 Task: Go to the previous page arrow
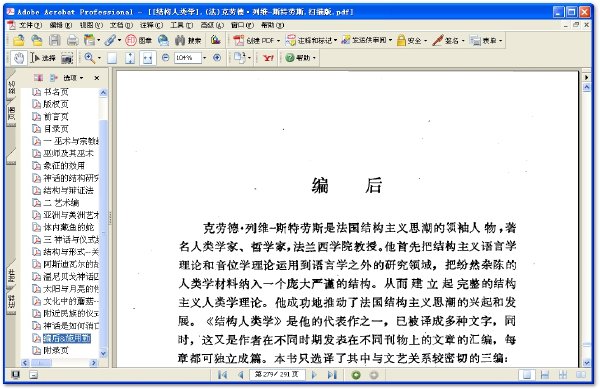pyautogui.click(x=241, y=375)
